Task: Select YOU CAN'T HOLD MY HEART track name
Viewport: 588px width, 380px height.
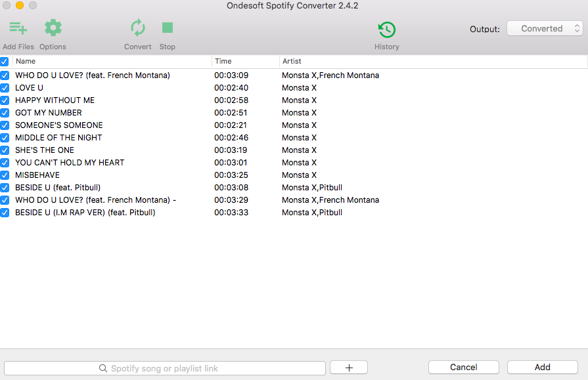Action: [x=70, y=163]
